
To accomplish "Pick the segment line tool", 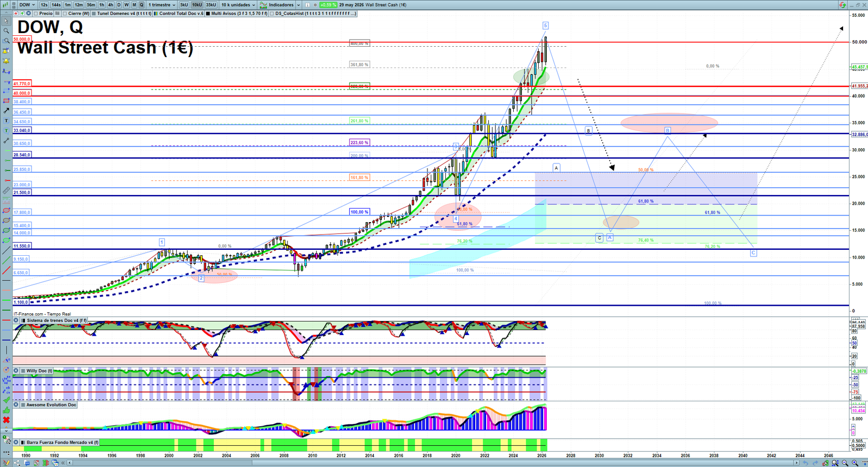I will click(x=6, y=141).
